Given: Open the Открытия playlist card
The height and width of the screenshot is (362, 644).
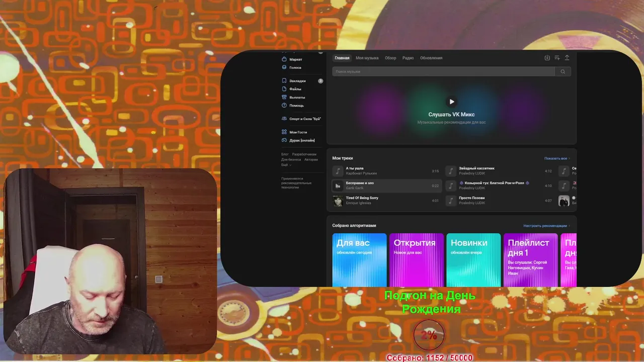Looking at the screenshot, I should pyautogui.click(x=417, y=260).
